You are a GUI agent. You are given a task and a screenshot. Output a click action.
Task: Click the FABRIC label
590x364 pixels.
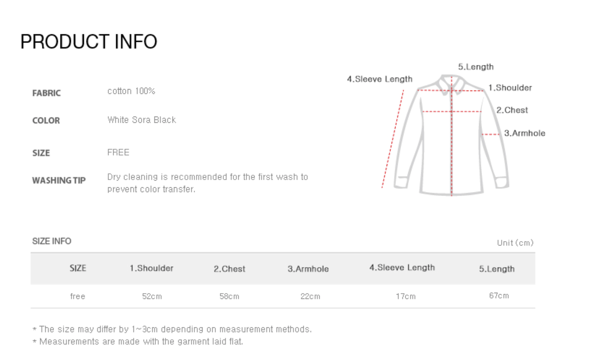46,93
